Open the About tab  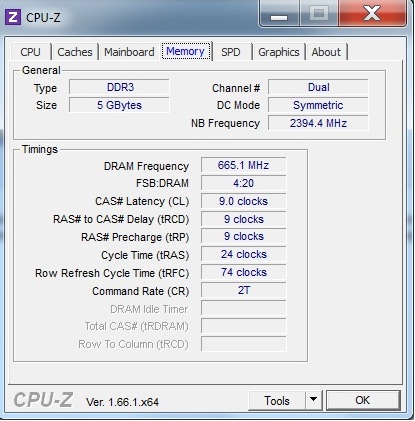(326, 52)
